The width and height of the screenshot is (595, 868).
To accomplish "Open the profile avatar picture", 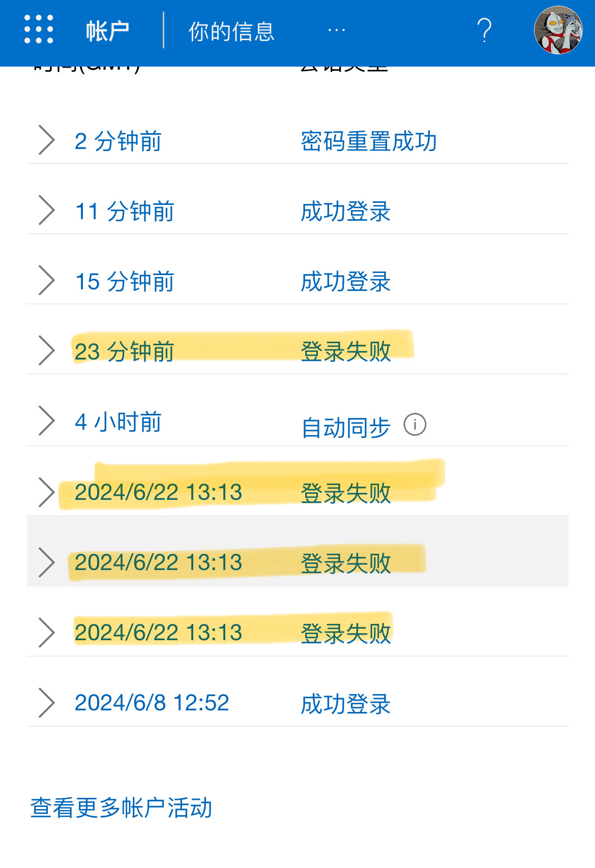I will coord(558,30).
